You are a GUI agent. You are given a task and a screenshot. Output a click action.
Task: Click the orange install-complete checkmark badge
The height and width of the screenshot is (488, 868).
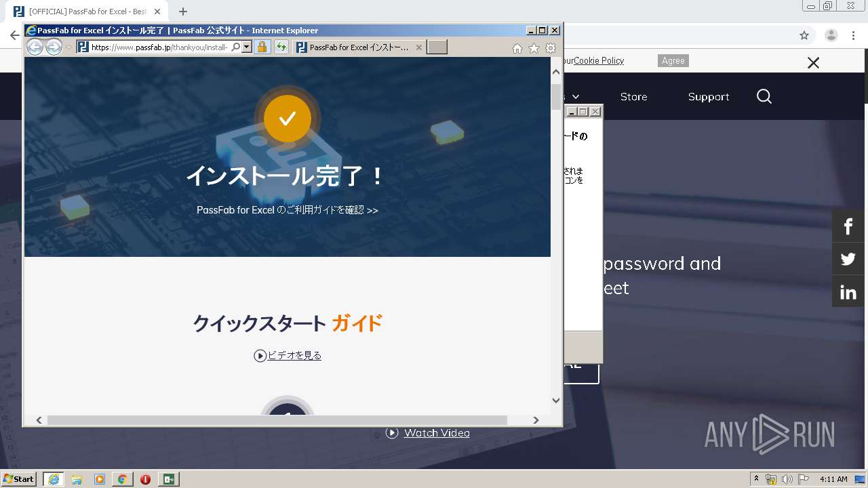click(288, 119)
